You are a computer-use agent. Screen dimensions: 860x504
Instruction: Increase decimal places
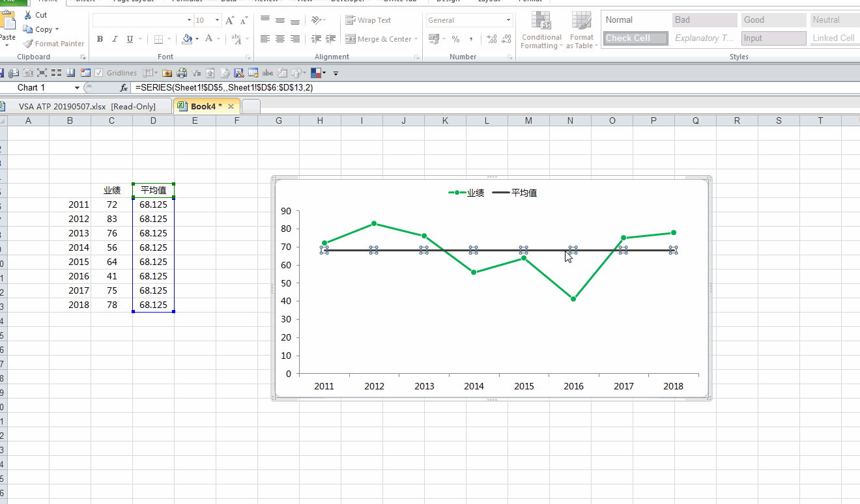click(492, 39)
